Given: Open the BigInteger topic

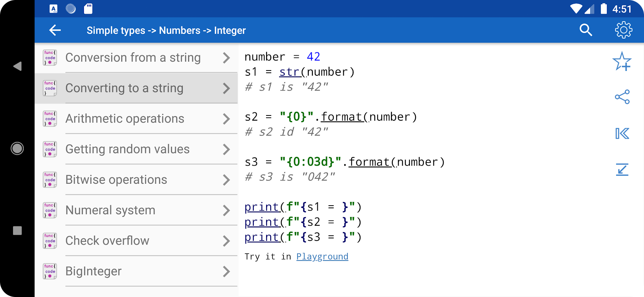Looking at the screenshot, I should click(x=94, y=271).
